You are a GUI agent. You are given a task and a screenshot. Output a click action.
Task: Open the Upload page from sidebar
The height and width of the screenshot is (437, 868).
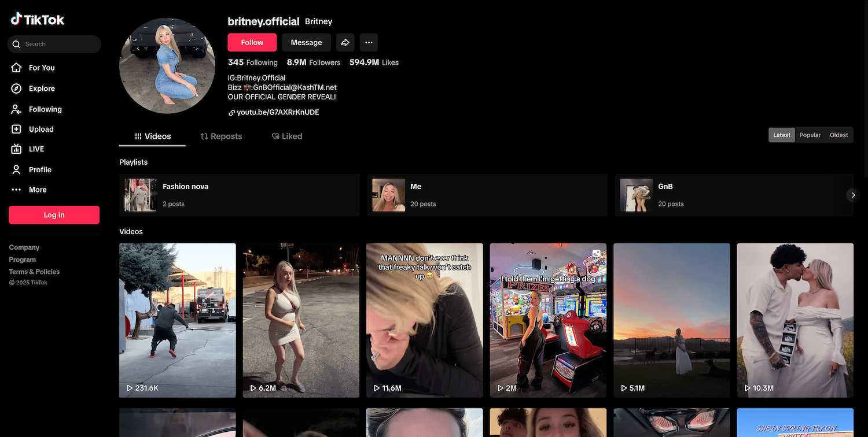(x=41, y=129)
